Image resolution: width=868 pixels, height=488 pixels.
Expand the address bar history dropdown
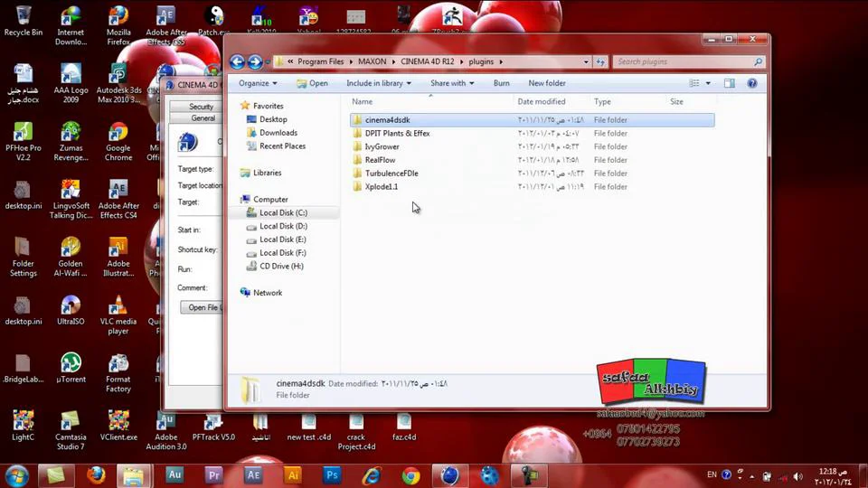(586, 61)
